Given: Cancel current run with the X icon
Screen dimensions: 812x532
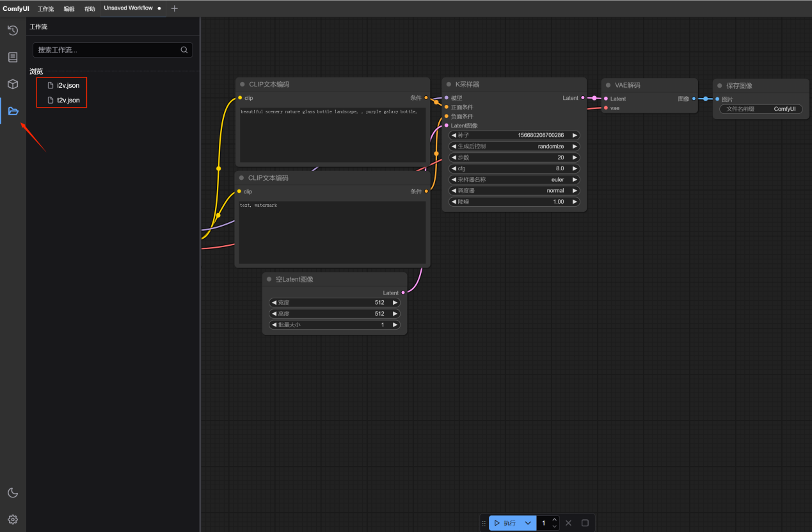Looking at the screenshot, I should [x=568, y=523].
